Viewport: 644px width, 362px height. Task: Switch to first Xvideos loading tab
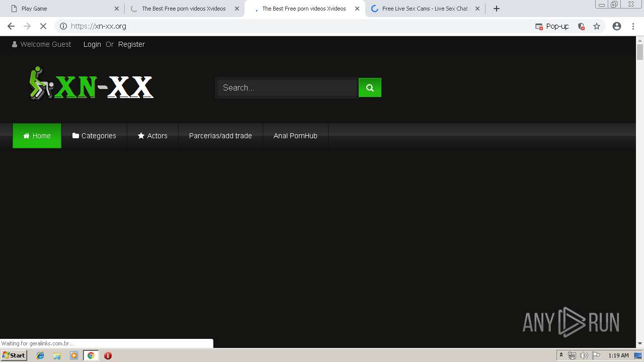pos(184,9)
